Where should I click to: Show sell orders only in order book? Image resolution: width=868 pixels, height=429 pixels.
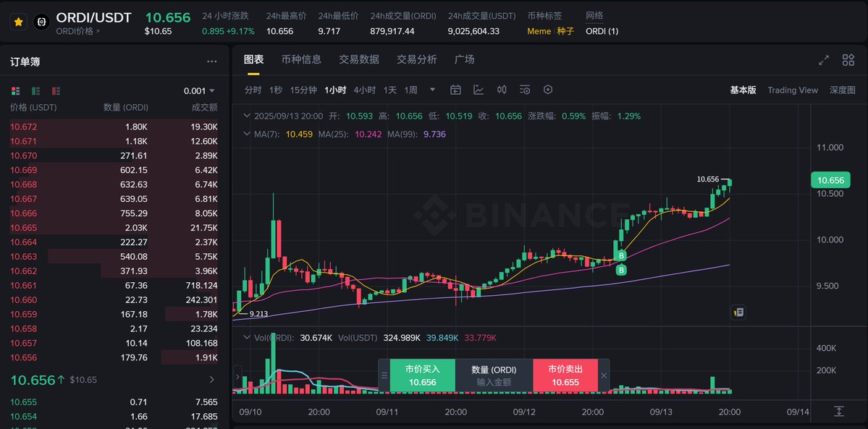point(56,90)
